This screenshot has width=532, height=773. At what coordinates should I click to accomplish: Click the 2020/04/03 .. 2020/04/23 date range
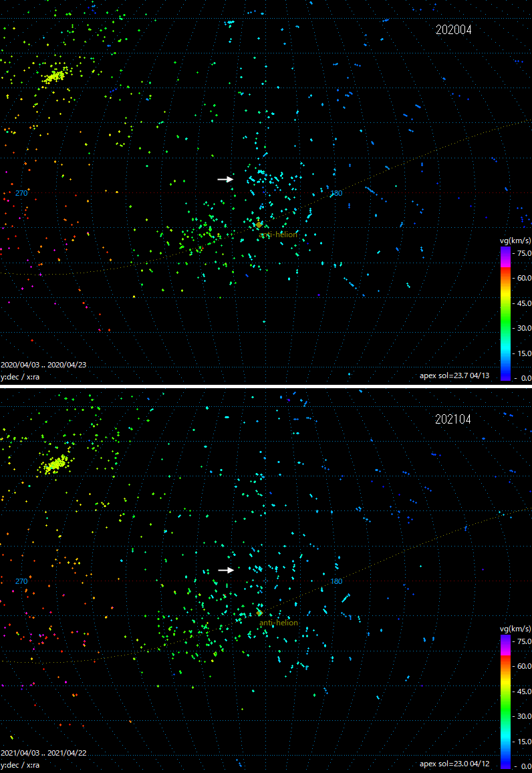(x=43, y=365)
